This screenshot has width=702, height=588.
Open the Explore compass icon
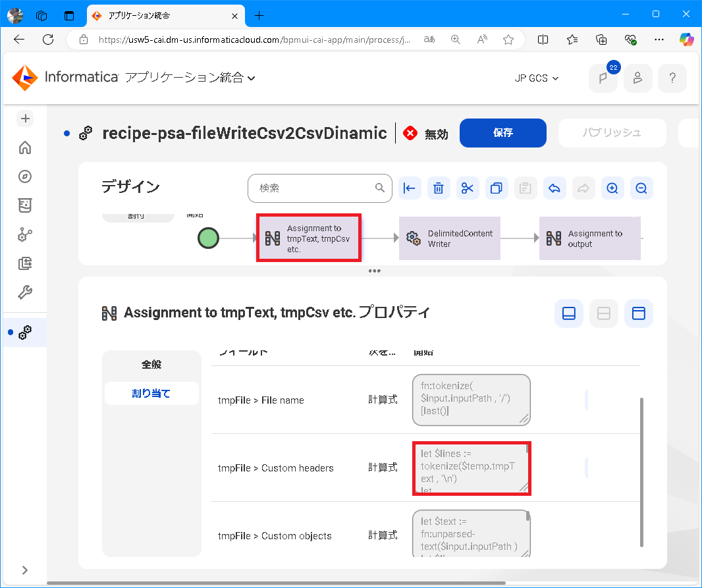(x=25, y=176)
